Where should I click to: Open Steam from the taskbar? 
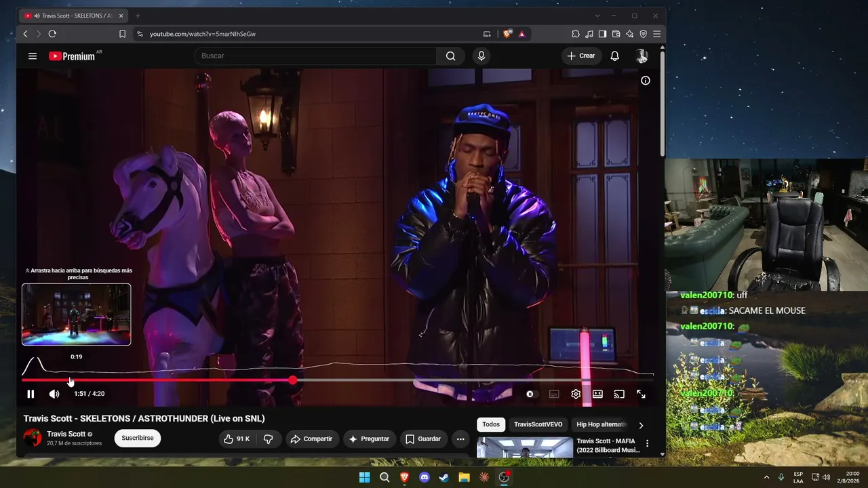pyautogui.click(x=444, y=477)
